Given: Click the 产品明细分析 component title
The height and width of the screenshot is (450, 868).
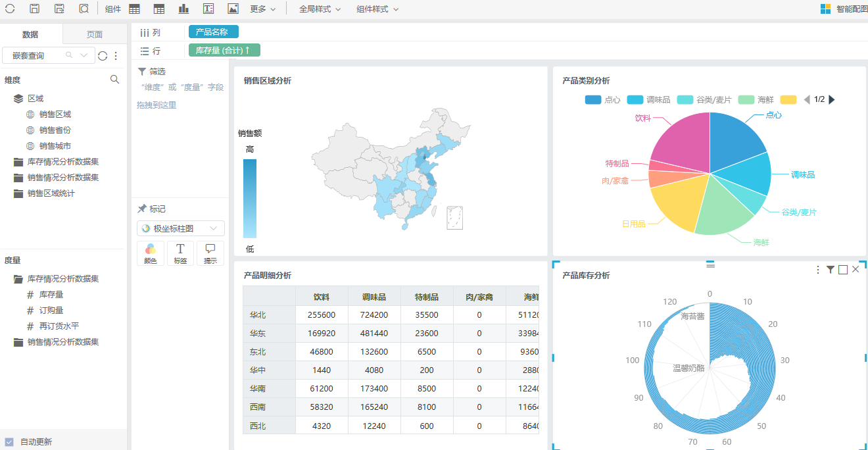Looking at the screenshot, I should coord(268,275).
